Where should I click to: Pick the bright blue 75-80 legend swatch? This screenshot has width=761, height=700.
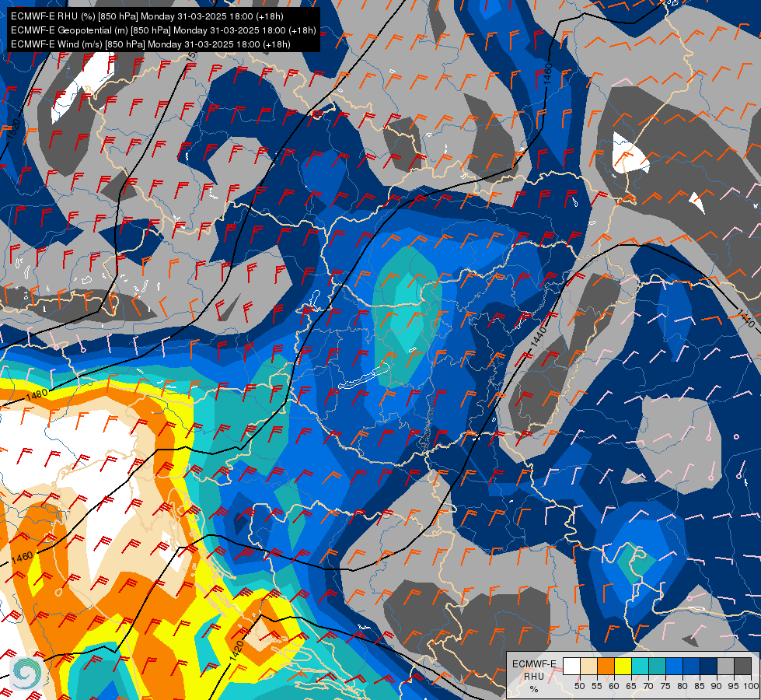click(x=674, y=666)
